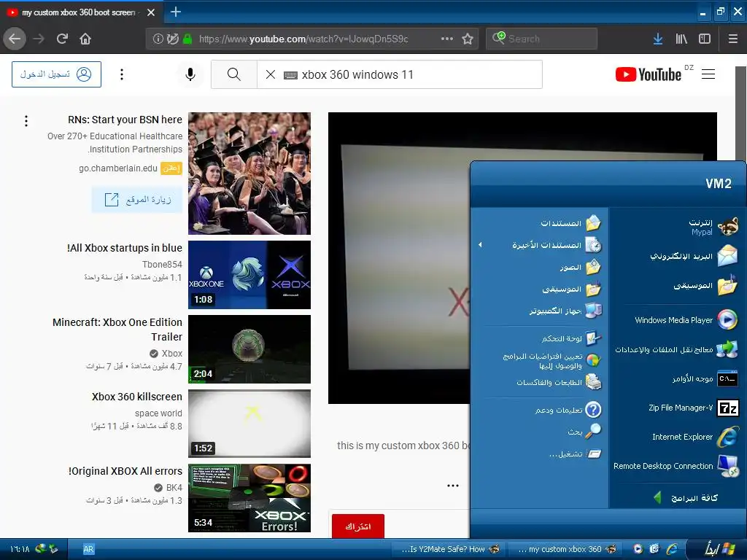Open Minecraft Xbox One Edition Trailer thumbnail
Viewport: 747px width, 560px height.
click(x=249, y=349)
